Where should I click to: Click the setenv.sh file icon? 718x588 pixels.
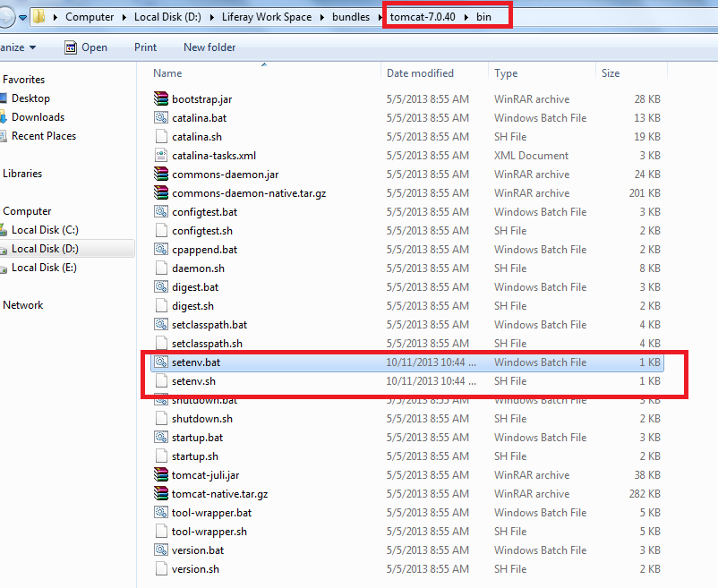pos(161,380)
